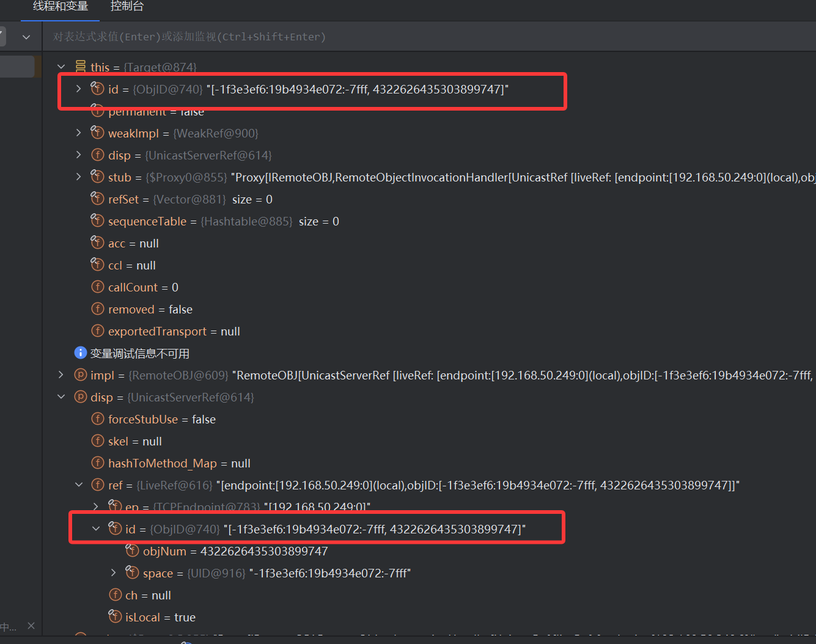Click the field icon beside objNum
Image resolution: width=816 pixels, height=644 pixels.
(132, 551)
